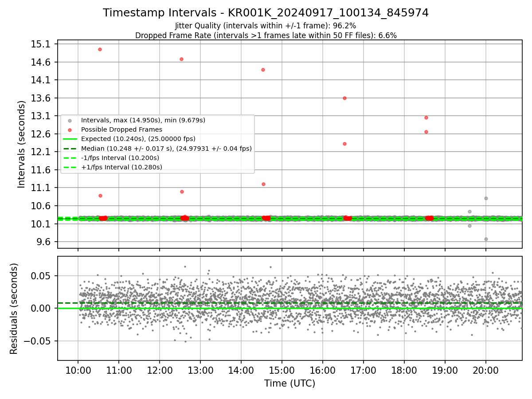The image size is (532, 399).
Task: Click the gray point at 10.0s near 19:36
Action: [x=469, y=226]
